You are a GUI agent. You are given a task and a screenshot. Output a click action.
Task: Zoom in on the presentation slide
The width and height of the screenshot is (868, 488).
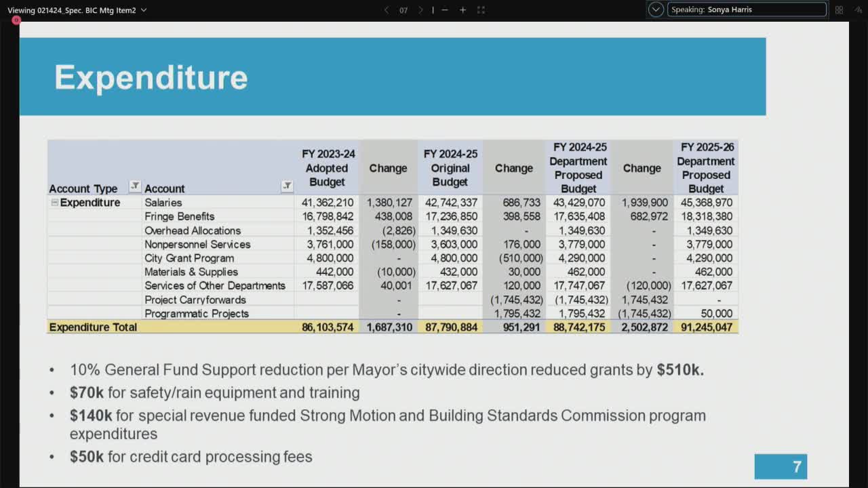pos(462,10)
